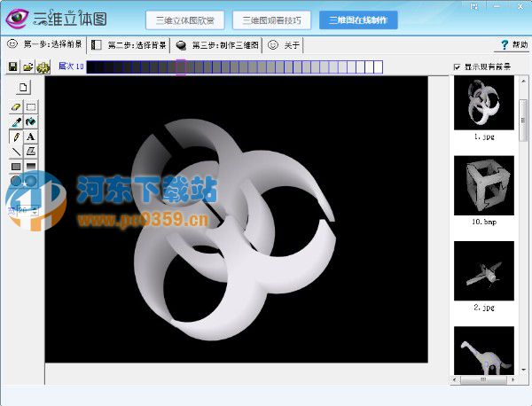
Task: Select the Eraser tool
Action: pos(16,107)
